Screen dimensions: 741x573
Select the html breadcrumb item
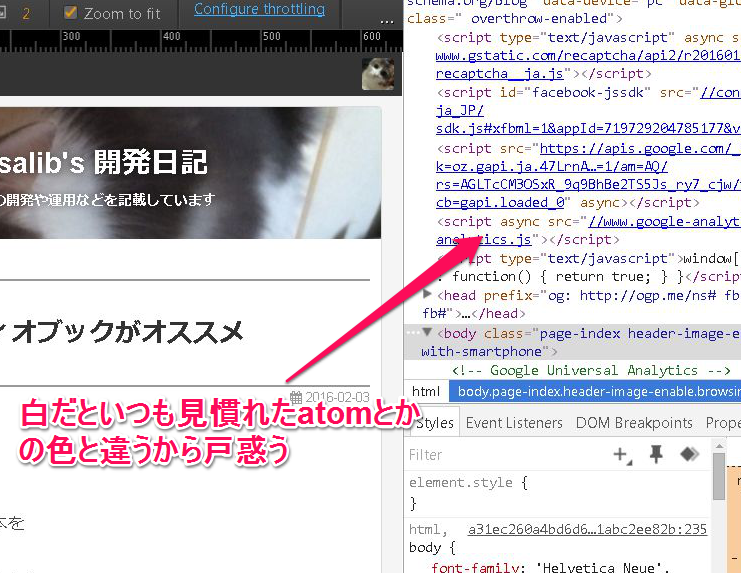point(426,392)
